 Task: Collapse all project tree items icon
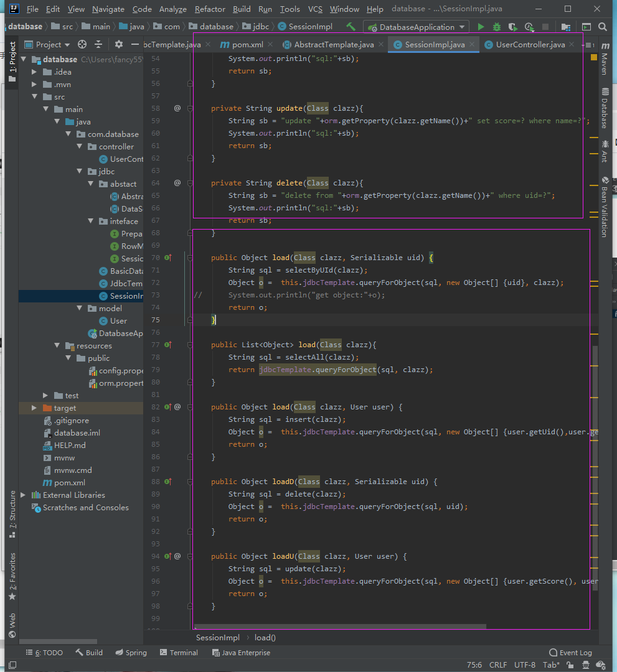98,44
